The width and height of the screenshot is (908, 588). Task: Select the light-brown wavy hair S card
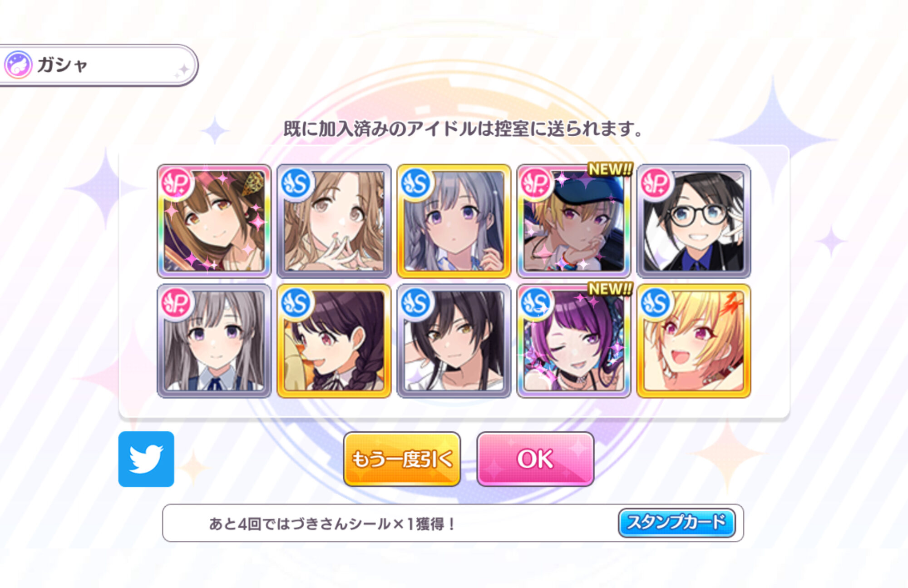[334, 221]
